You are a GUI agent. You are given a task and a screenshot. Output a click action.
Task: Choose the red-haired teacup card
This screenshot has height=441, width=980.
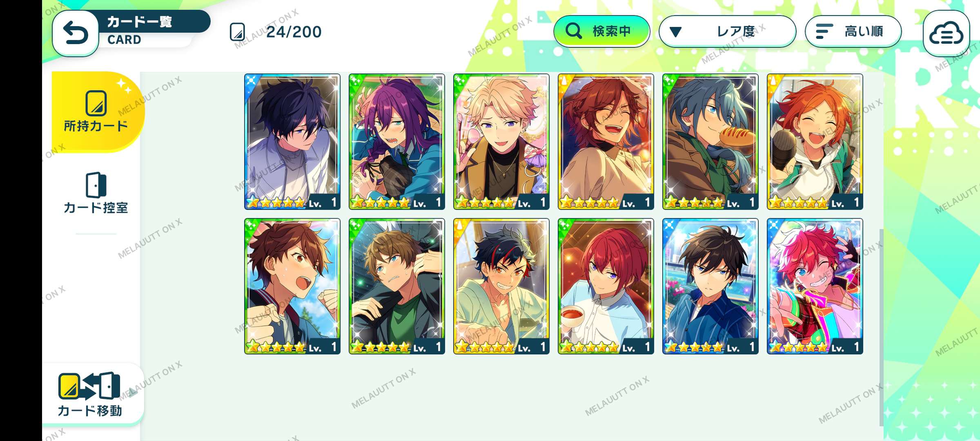click(606, 286)
